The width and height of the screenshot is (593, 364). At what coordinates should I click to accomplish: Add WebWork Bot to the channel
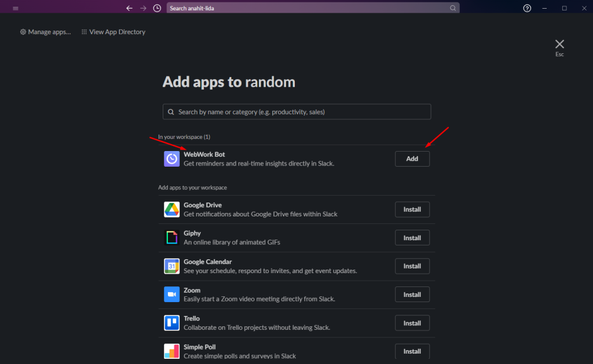tap(412, 159)
